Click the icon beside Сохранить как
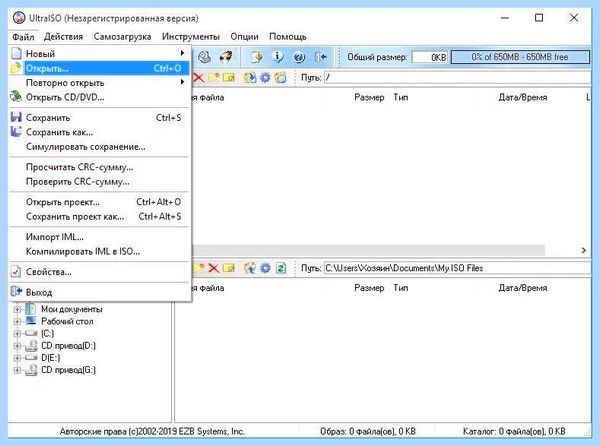Screen dimensions: 600x446 pos(16,132)
